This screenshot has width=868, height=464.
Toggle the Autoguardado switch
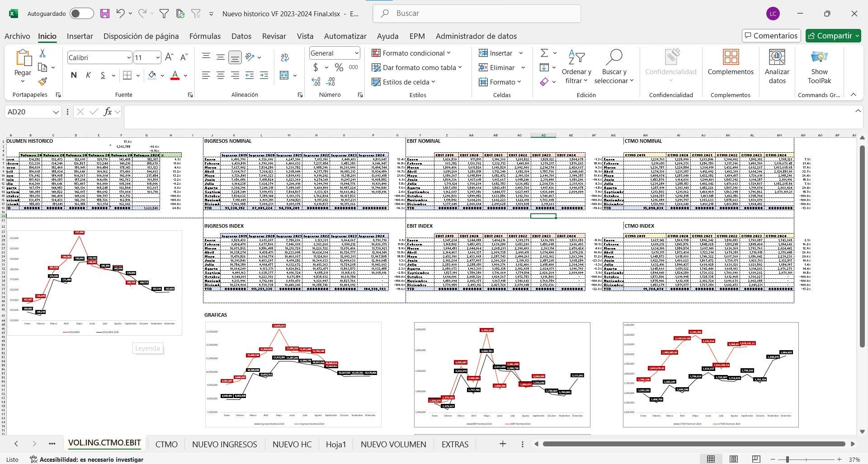82,14
